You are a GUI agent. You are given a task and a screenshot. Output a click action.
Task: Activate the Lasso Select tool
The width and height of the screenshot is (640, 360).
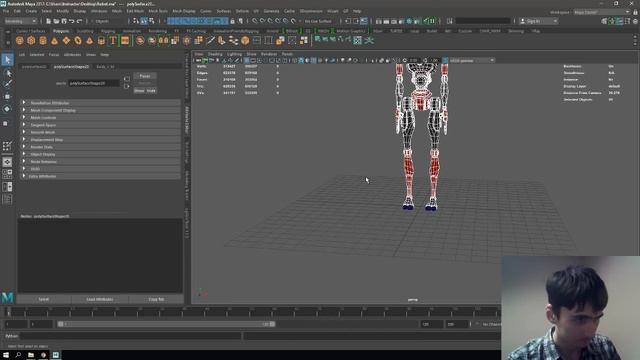(x=7, y=73)
